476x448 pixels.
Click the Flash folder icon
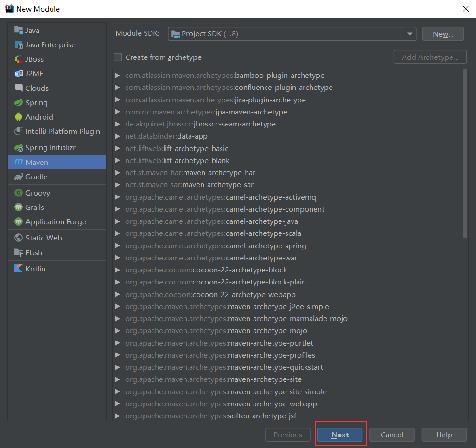19,252
